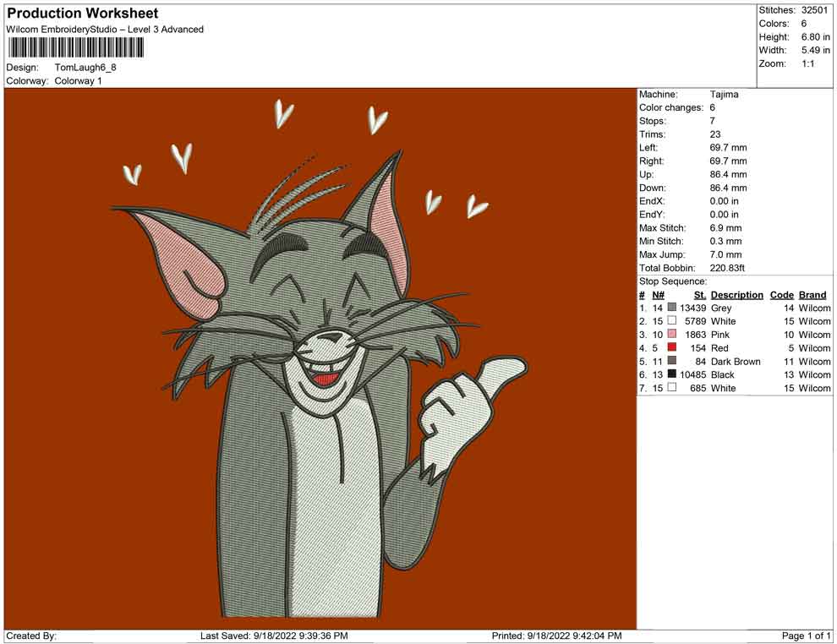Click the N# column header
The width and height of the screenshot is (837, 644).
pos(658,295)
